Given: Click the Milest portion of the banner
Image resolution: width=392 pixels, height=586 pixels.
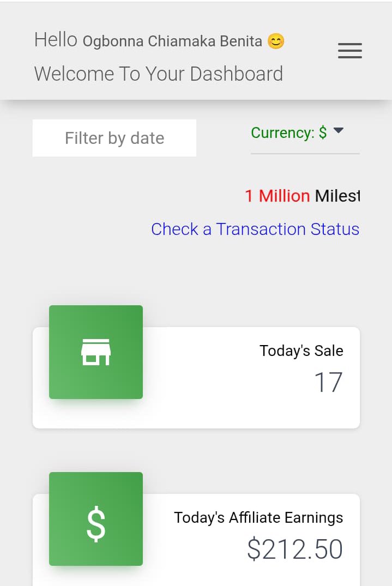Looking at the screenshot, I should pos(337,196).
